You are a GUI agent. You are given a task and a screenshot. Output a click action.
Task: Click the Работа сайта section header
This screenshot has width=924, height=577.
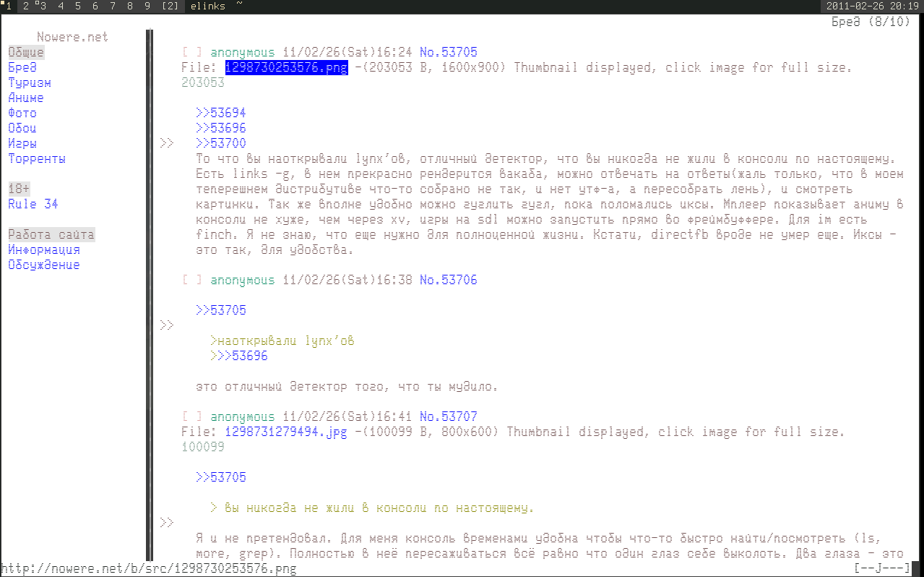pos(51,234)
